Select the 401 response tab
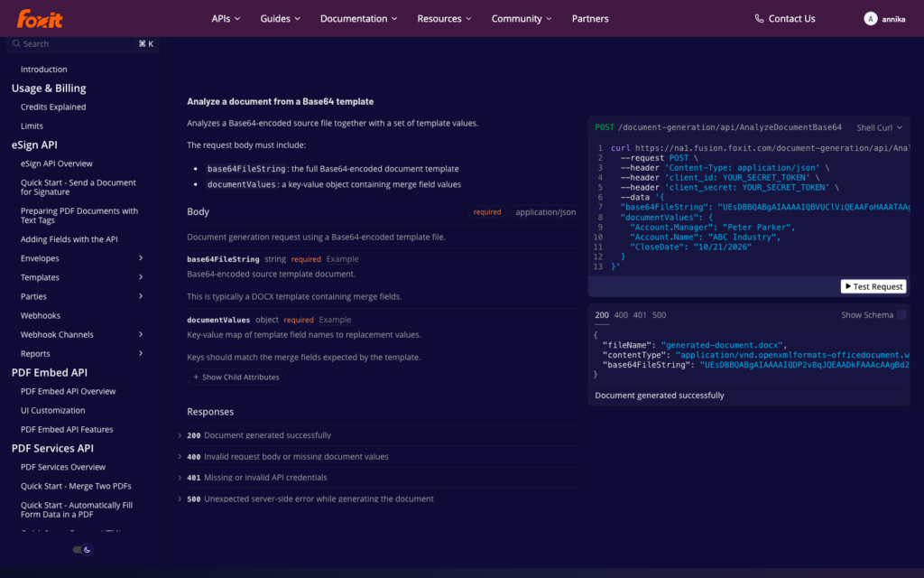This screenshot has width=924, height=578. pos(640,315)
